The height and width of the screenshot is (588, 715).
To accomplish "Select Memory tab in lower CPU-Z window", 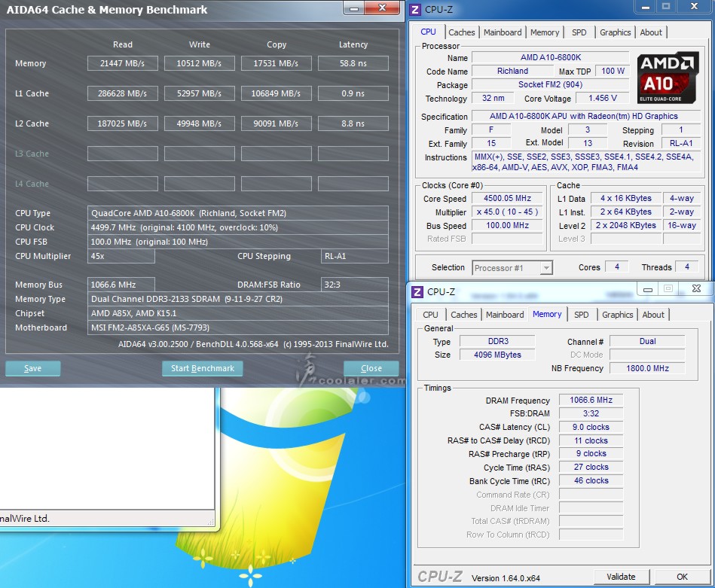I will tap(547, 314).
